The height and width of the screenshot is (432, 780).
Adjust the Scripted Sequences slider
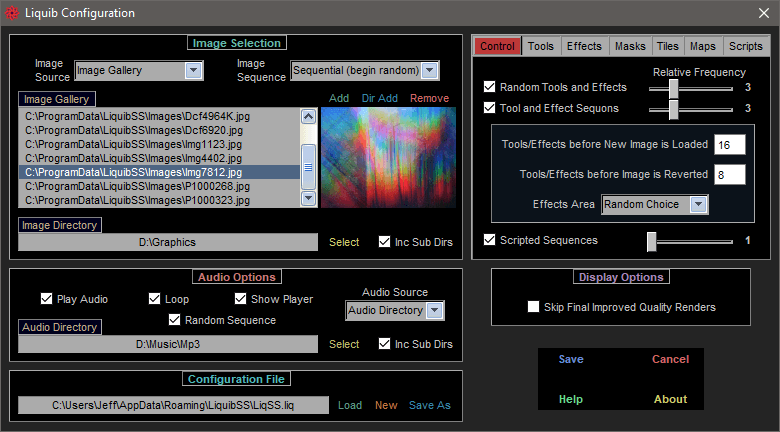[652, 241]
